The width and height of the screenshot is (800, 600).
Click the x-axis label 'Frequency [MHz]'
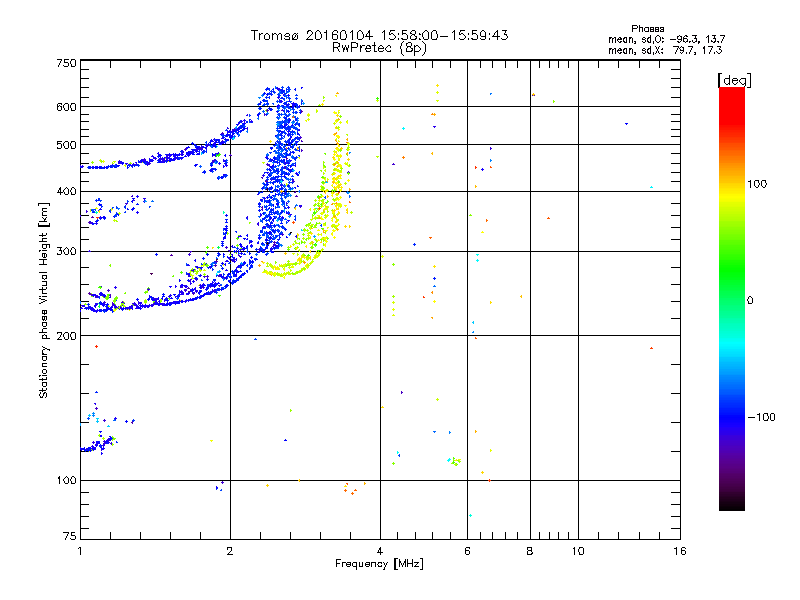click(379, 564)
